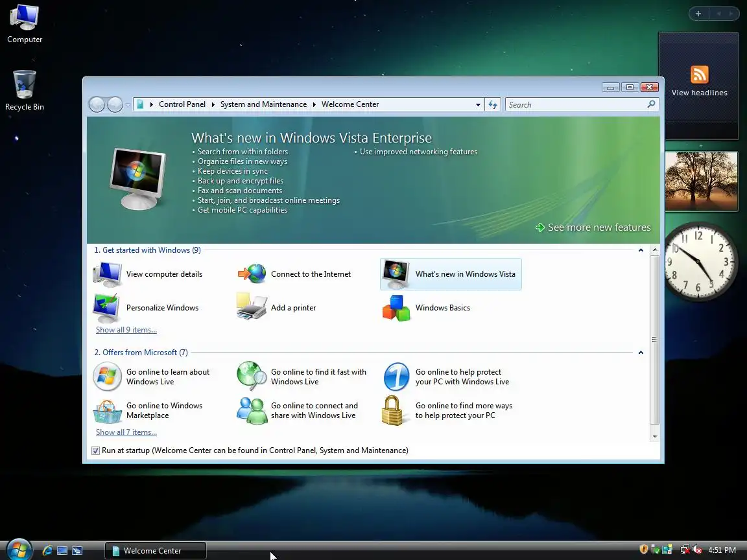Click the 4:51 PM taskbar clock

(x=722, y=550)
